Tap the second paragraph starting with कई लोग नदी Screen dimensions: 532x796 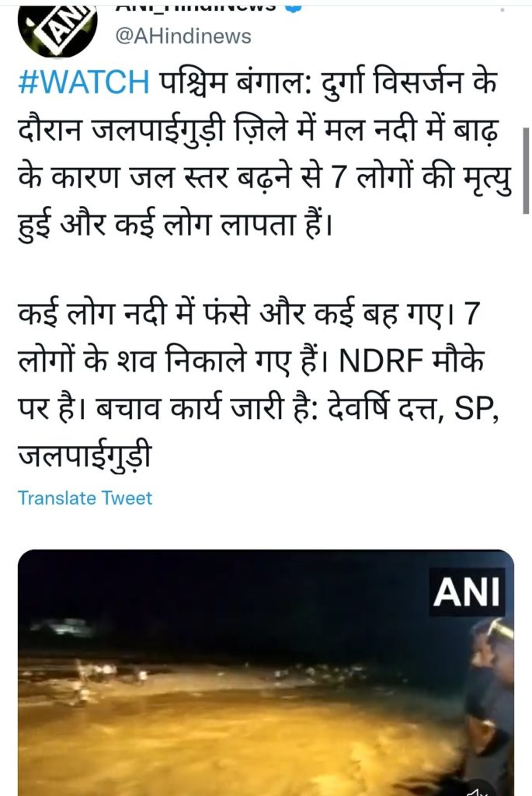click(x=259, y=382)
